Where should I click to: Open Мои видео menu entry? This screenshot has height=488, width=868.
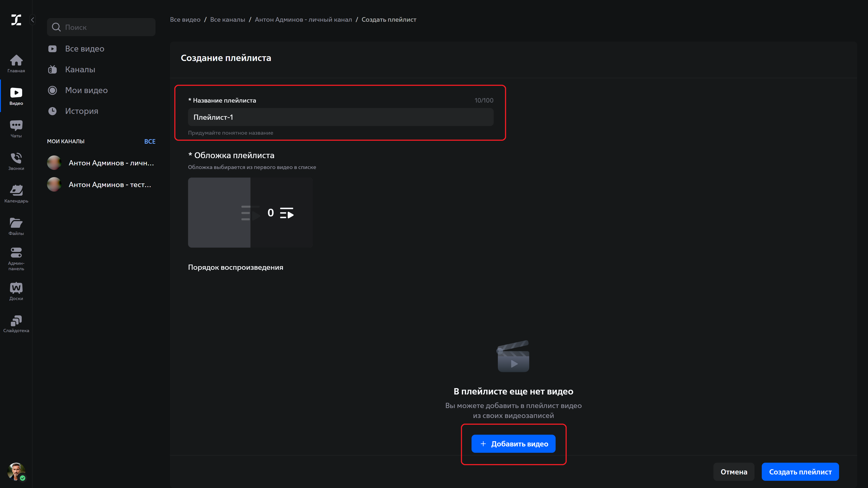tap(86, 90)
